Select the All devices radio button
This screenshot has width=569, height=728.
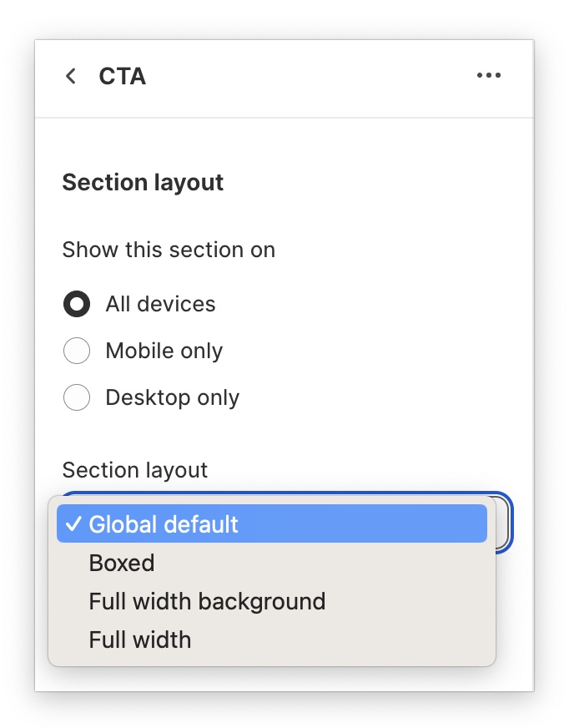click(77, 304)
